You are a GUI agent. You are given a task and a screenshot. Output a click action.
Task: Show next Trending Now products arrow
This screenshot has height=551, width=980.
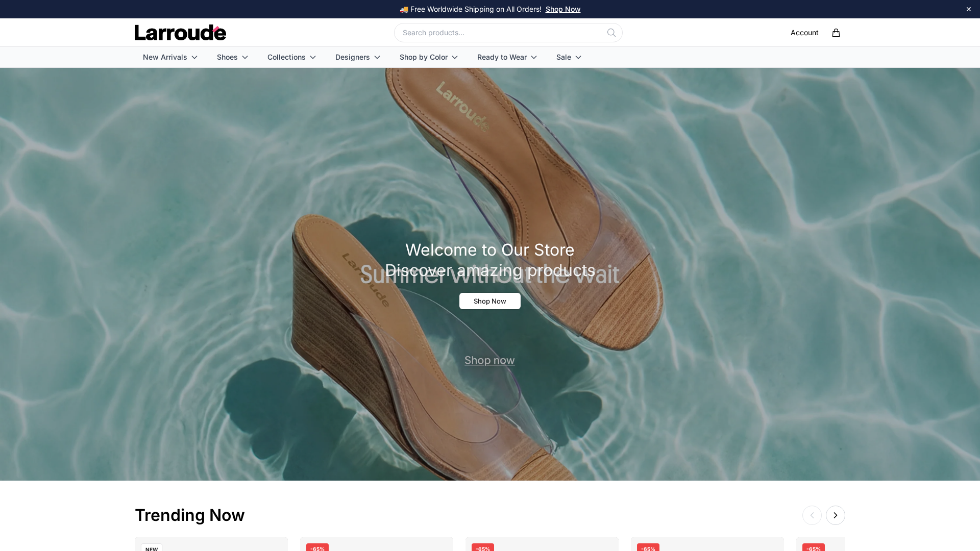(x=835, y=515)
